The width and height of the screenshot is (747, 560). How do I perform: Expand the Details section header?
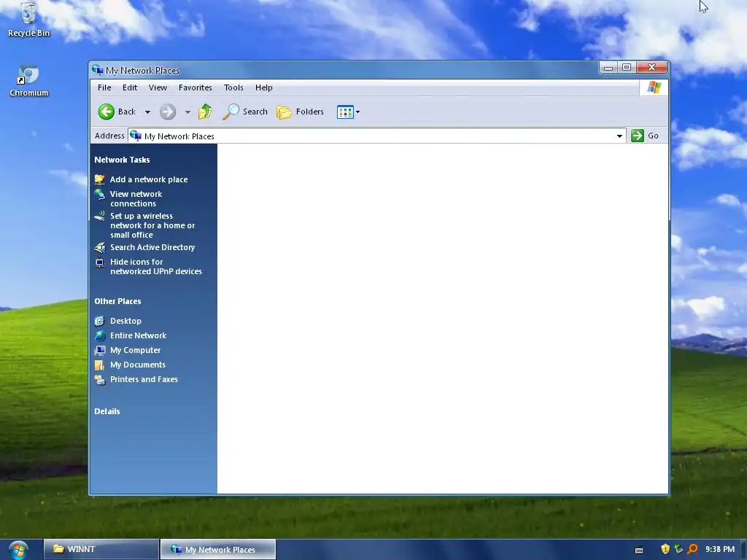click(x=107, y=411)
